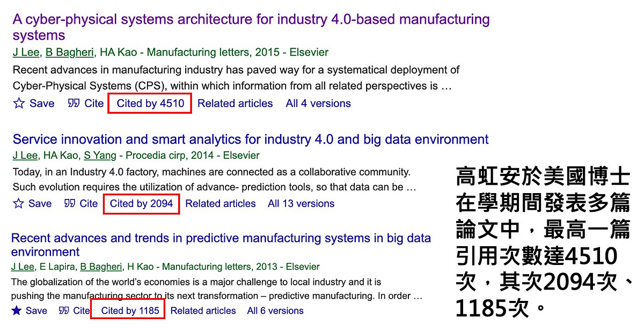Click the quote Cite icon of first article
This screenshot has height=332, width=644.
tap(74, 104)
